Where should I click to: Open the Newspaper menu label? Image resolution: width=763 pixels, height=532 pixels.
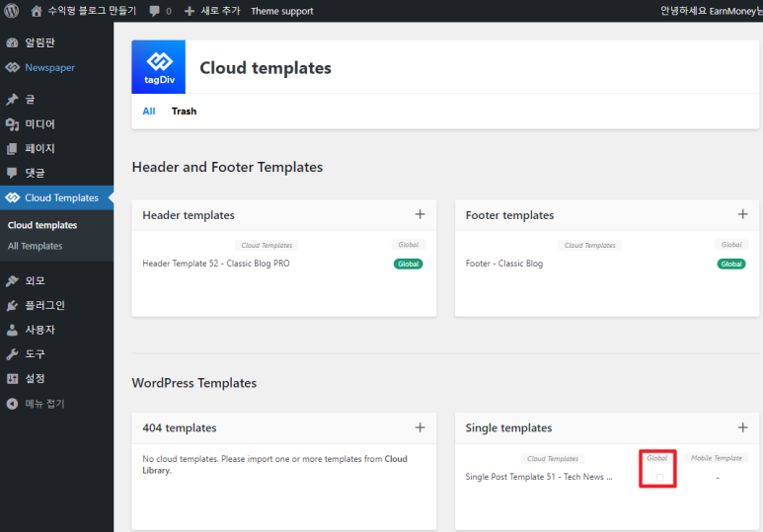click(50, 67)
